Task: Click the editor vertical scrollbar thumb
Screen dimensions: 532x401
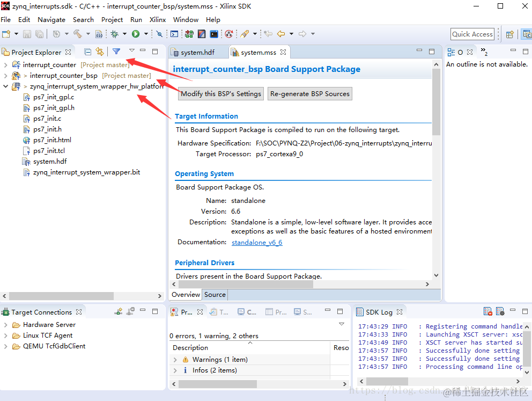Action: [x=437, y=102]
